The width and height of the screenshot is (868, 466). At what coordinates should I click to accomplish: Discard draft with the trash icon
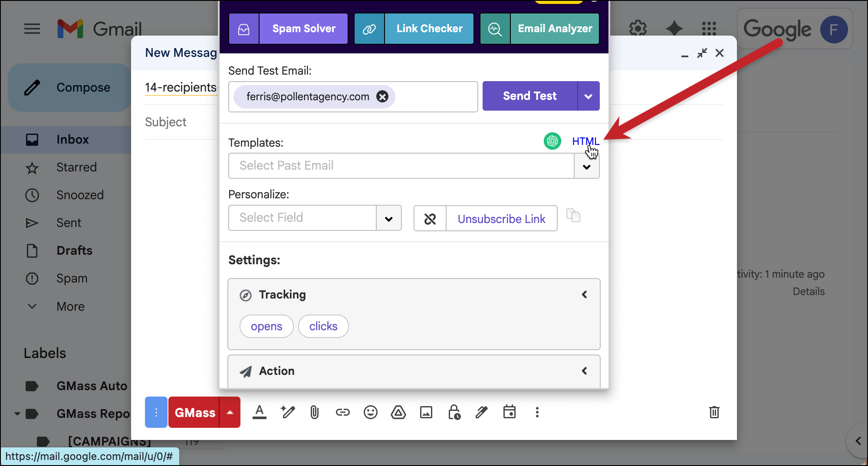[714, 412]
